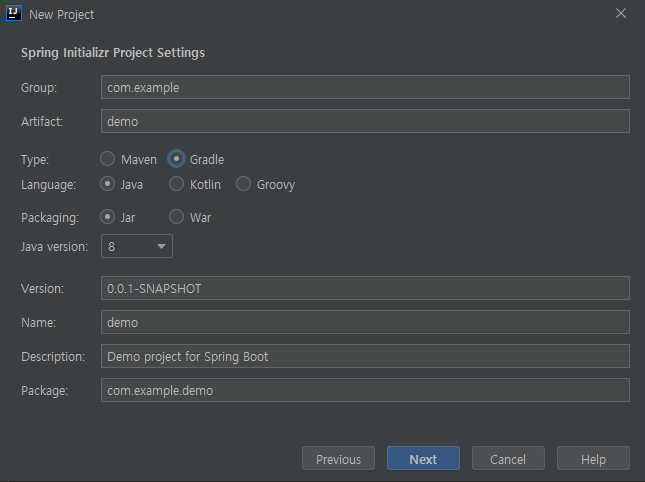
Task: Click the Version input field
Action: [x=365, y=288]
